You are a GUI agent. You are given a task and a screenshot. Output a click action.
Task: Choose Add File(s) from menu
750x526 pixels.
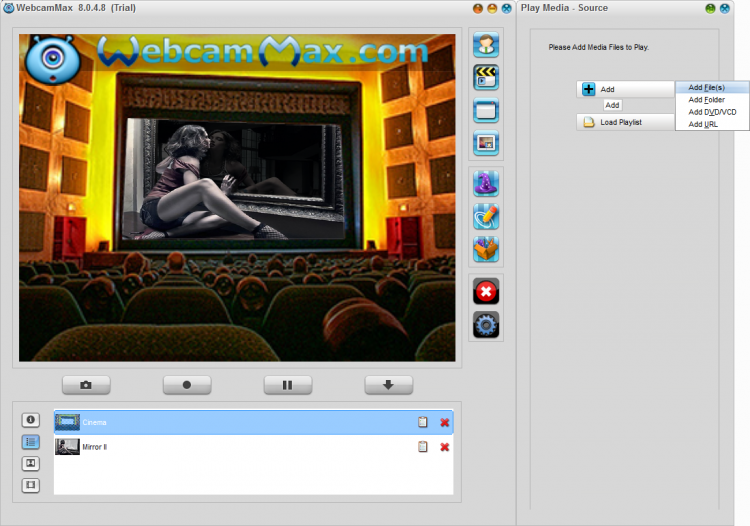tap(712, 88)
